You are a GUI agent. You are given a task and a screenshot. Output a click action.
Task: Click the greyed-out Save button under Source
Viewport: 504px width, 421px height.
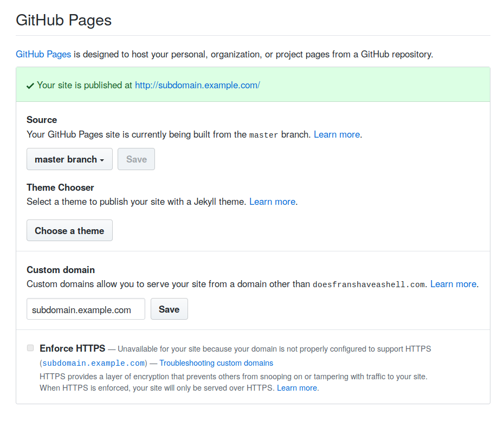click(x=136, y=159)
